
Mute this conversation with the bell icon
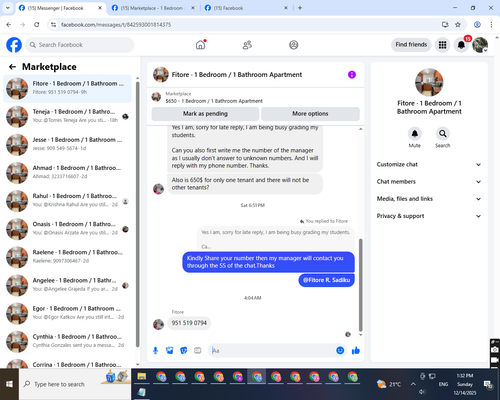coord(414,134)
